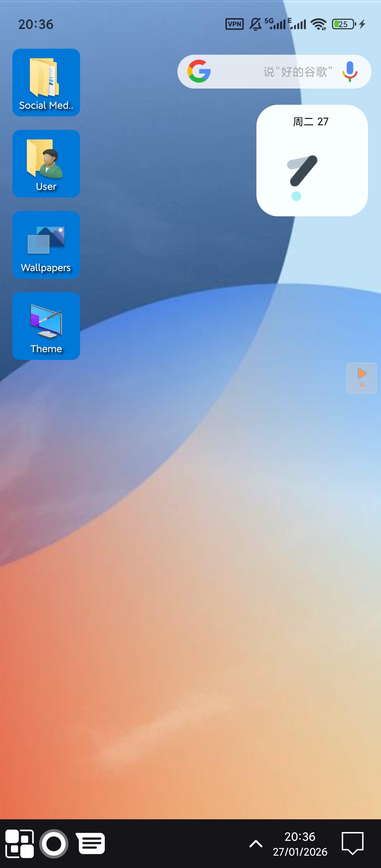381x868 pixels.
Task: Open the start menu tiles icon
Action: [19, 844]
